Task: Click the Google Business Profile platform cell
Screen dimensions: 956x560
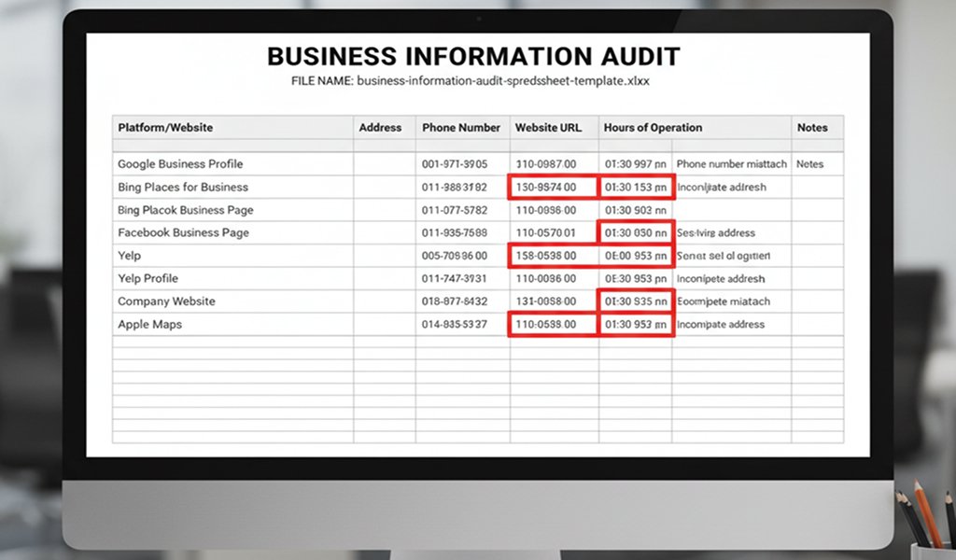Action: (232, 164)
